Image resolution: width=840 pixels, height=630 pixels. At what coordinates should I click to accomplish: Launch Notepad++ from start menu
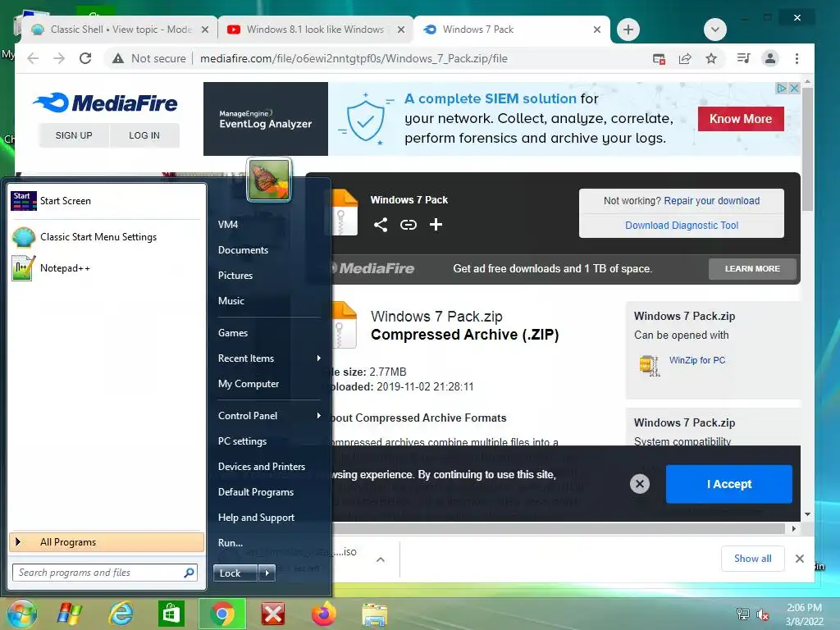[106, 268]
